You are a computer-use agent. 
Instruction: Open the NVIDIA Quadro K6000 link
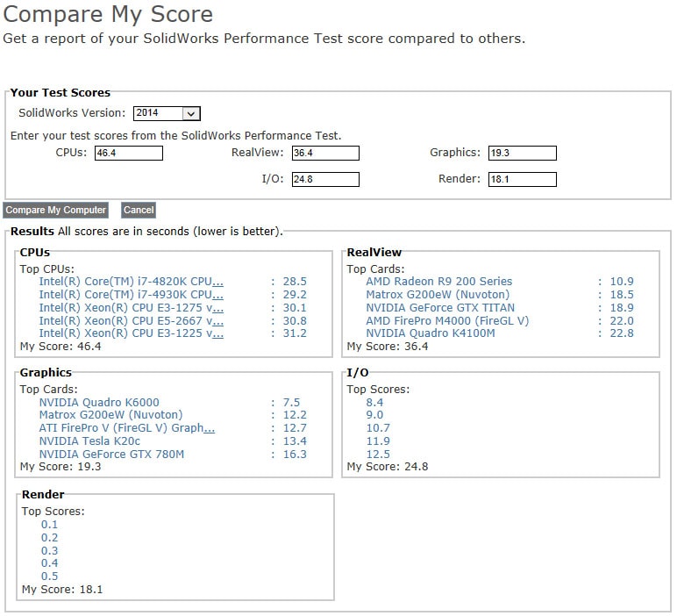[x=99, y=403]
